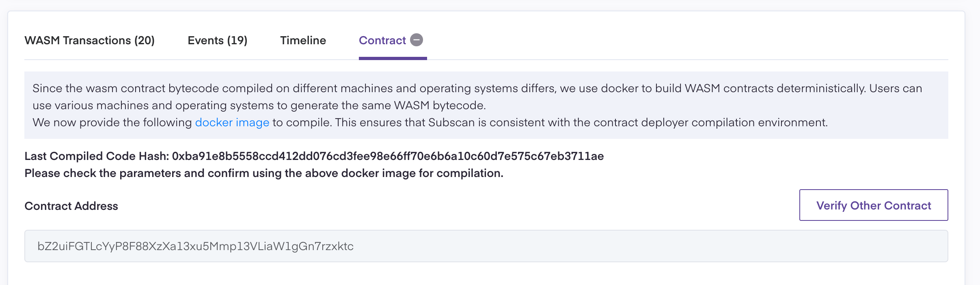
Task: Click the 'We now provide the following' text
Action: 112,123
